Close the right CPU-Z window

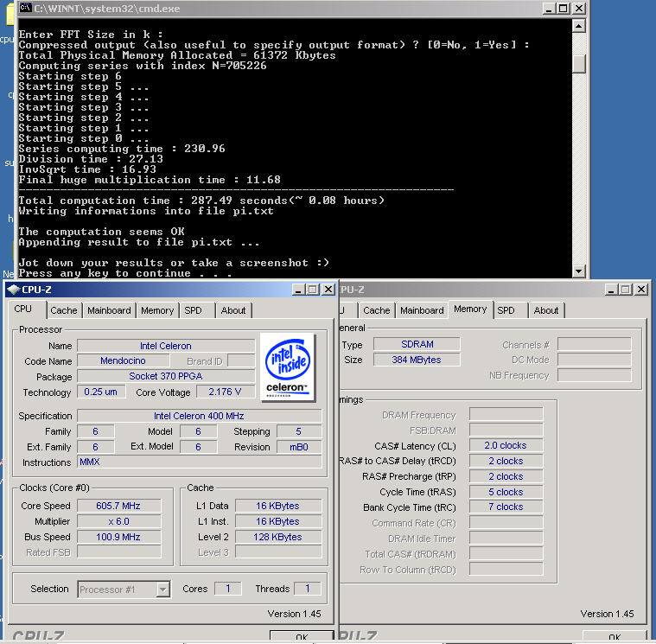tap(641, 289)
